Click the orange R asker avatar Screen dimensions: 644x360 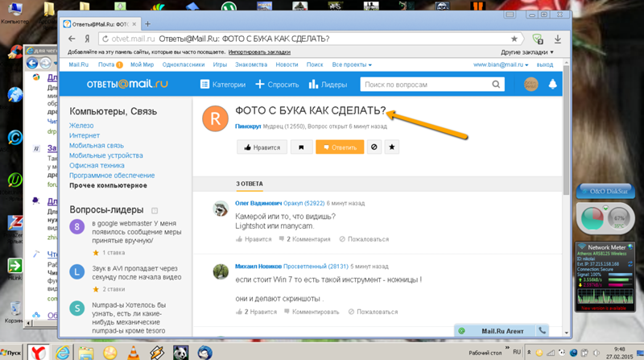[215, 118]
